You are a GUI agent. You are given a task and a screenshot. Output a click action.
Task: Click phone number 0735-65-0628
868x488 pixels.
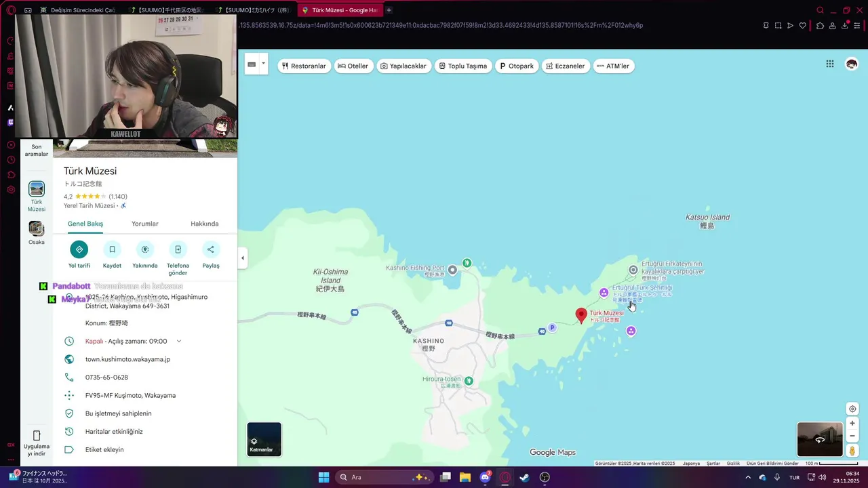click(106, 378)
